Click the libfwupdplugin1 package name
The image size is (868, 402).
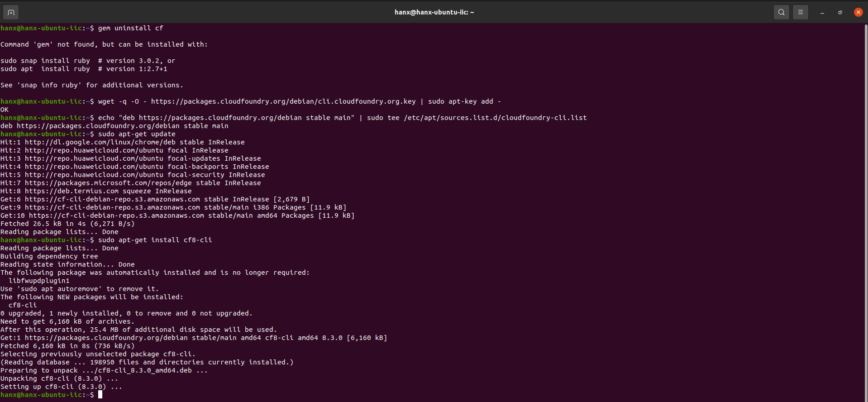tap(39, 281)
